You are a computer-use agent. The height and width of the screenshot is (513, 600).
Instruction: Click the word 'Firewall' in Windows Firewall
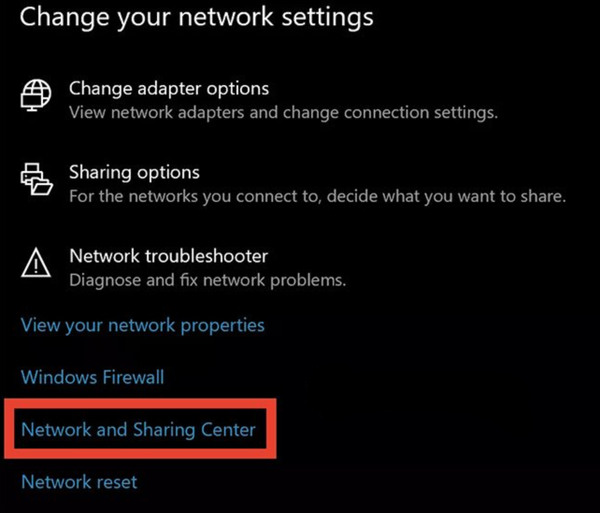133,377
